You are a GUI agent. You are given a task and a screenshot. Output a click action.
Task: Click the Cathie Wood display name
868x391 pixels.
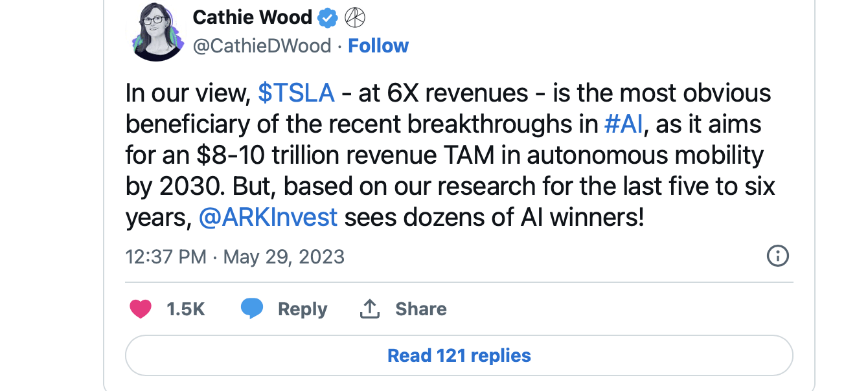click(253, 17)
